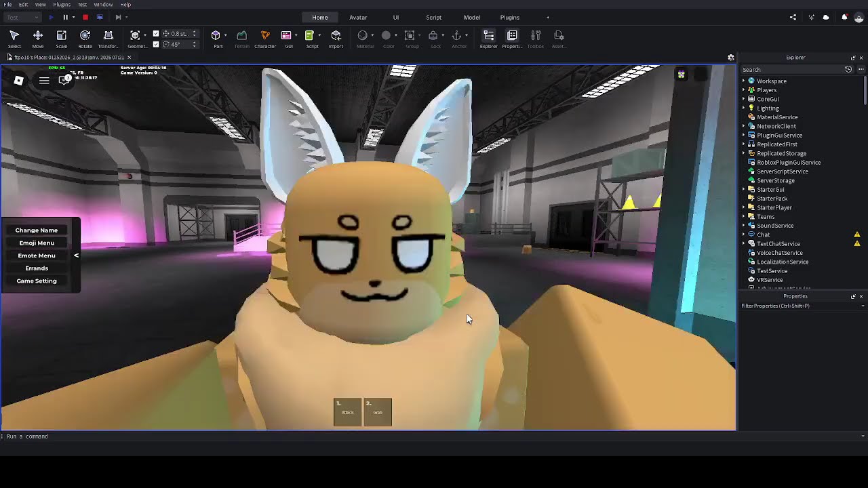
Task: Select the Attack hotbar slot
Action: 348,412
